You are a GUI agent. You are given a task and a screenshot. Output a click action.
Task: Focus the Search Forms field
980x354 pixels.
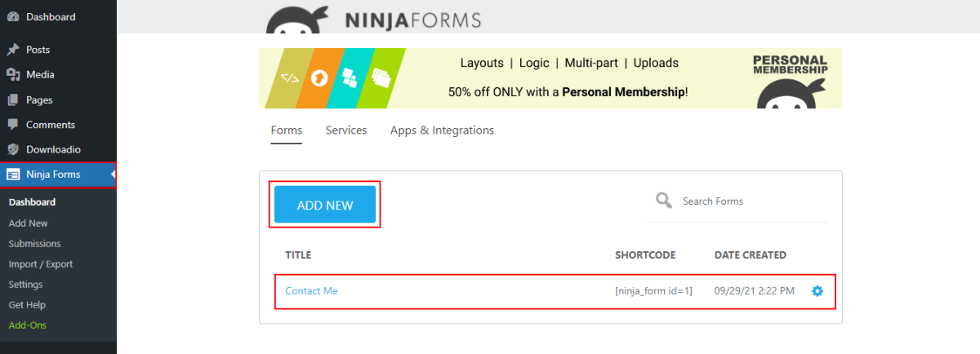tap(737, 201)
